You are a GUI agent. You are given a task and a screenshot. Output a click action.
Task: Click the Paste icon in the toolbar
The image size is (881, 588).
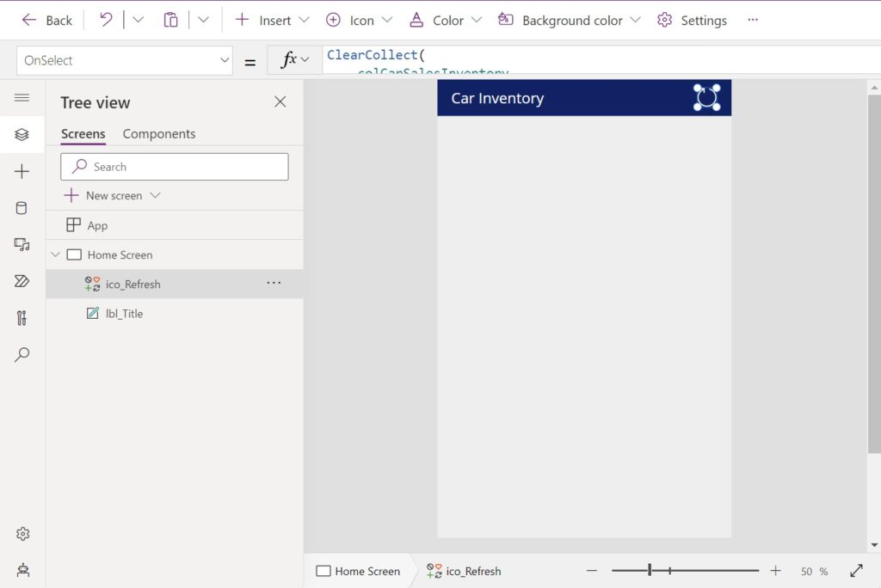169,19
